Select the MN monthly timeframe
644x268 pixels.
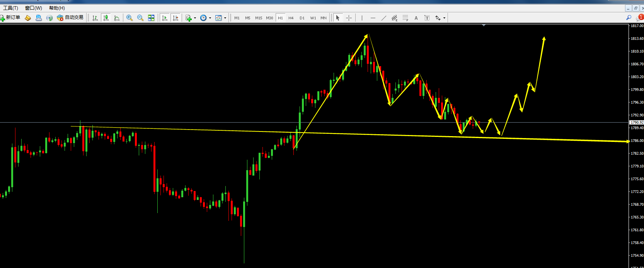click(x=324, y=18)
